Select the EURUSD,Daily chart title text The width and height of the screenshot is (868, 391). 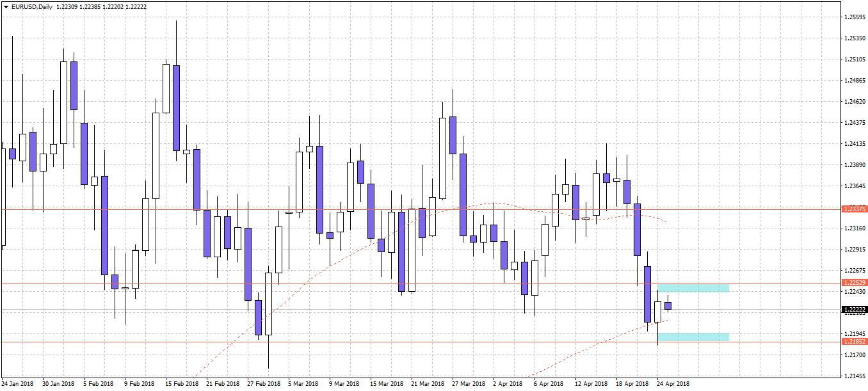[x=31, y=6]
